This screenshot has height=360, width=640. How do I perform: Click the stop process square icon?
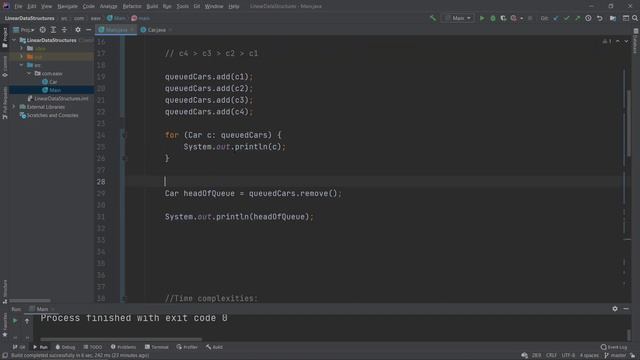[x=530, y=18]
